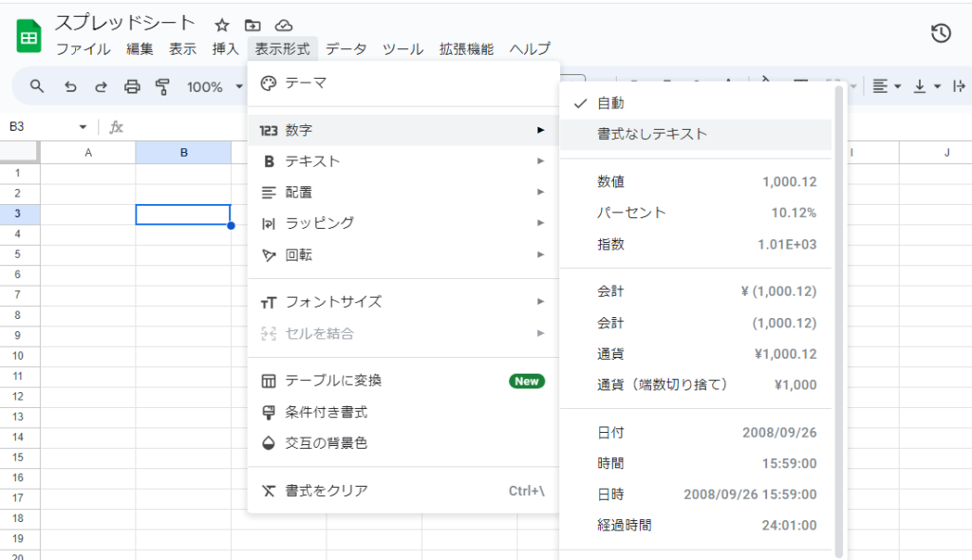This screenshot has width=972, height=560.
Task: Open the 100% zoom dropdown
Action: (x=215, y=87)
